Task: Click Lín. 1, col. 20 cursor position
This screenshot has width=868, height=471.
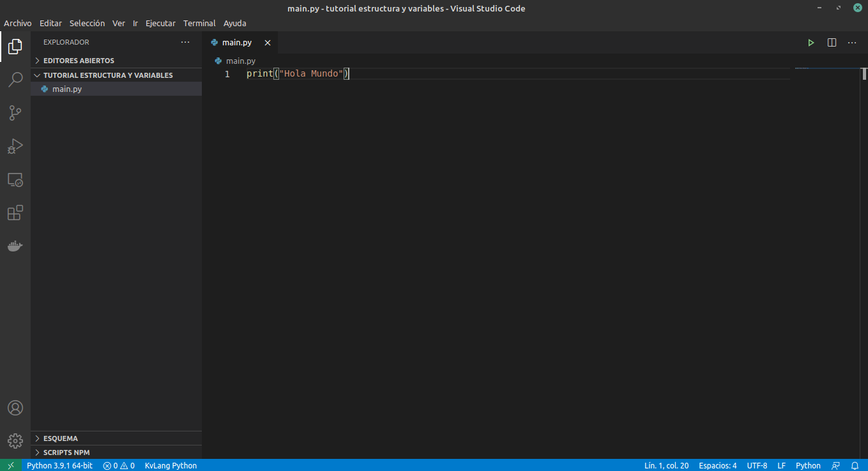Action: pos(666,465)
